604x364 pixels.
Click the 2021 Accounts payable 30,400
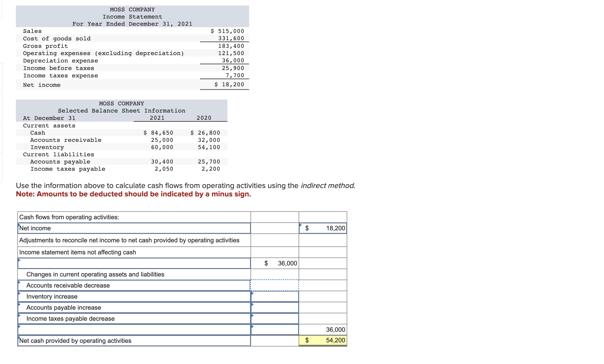tap(162, 162)
